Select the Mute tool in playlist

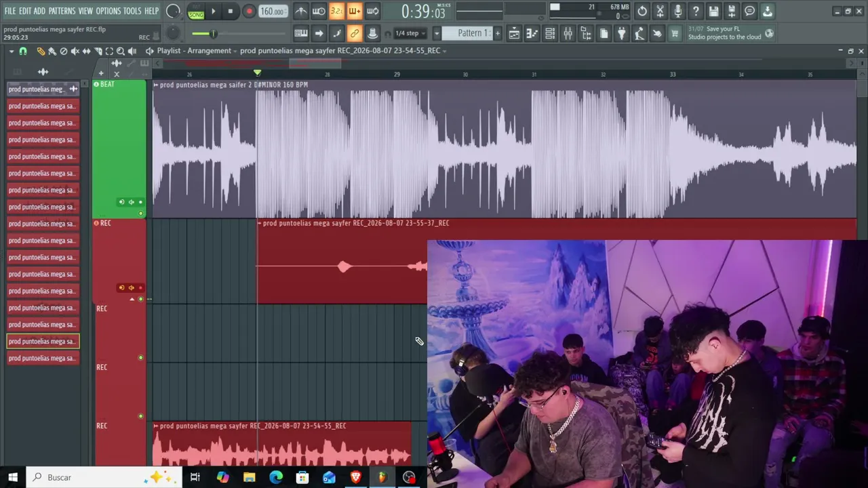click(75, 51)
